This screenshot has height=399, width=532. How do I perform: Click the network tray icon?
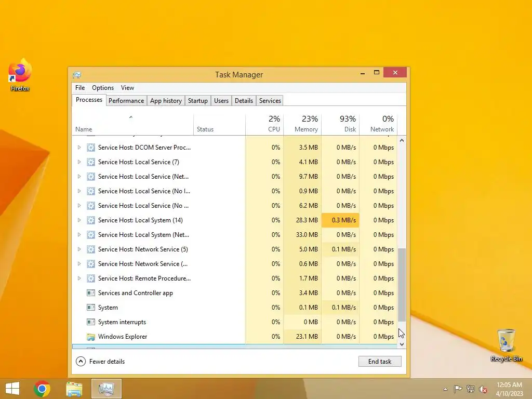471,389
